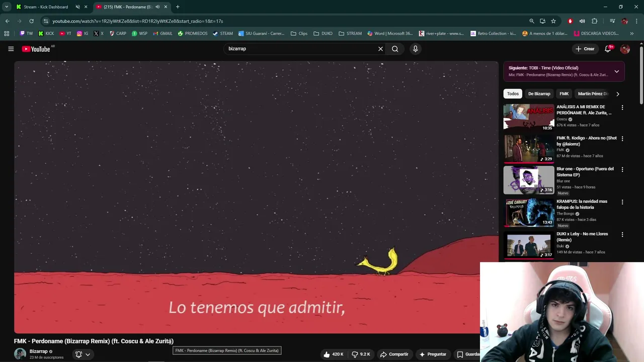Select the FMK filter chip
644x362 pixels.
(564, 94)
